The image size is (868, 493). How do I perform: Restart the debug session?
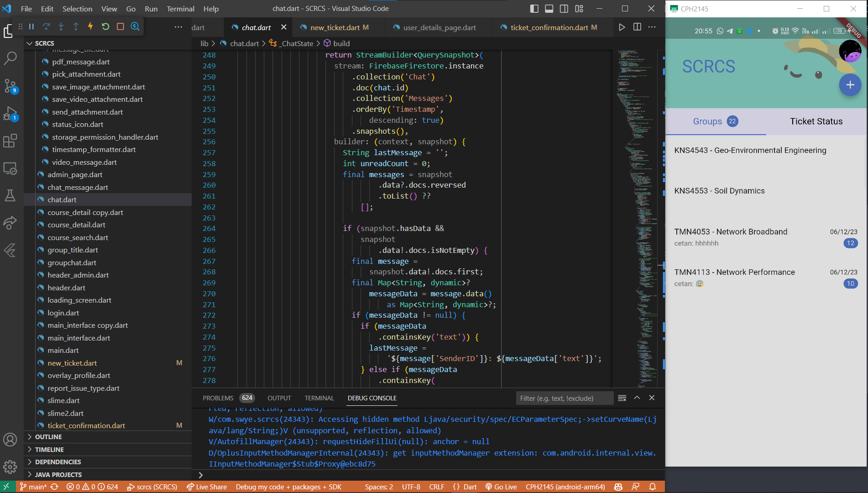pos(105,26)
